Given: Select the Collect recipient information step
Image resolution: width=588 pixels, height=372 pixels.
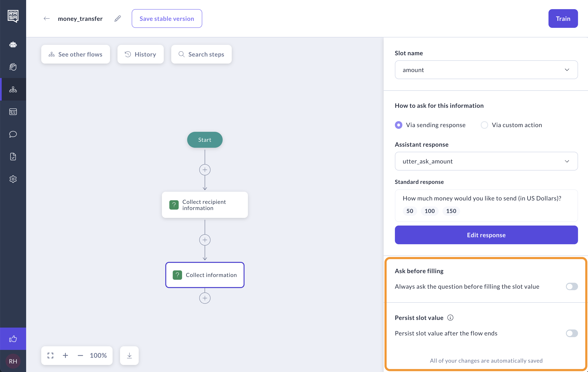Looking at the screenshot, I should click(205, 205).
